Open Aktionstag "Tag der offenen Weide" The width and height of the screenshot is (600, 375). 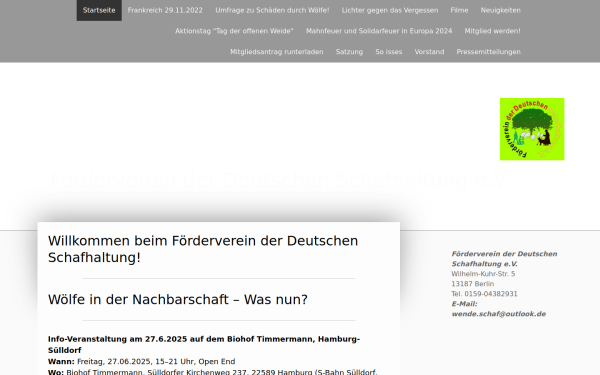pos(234,31)
